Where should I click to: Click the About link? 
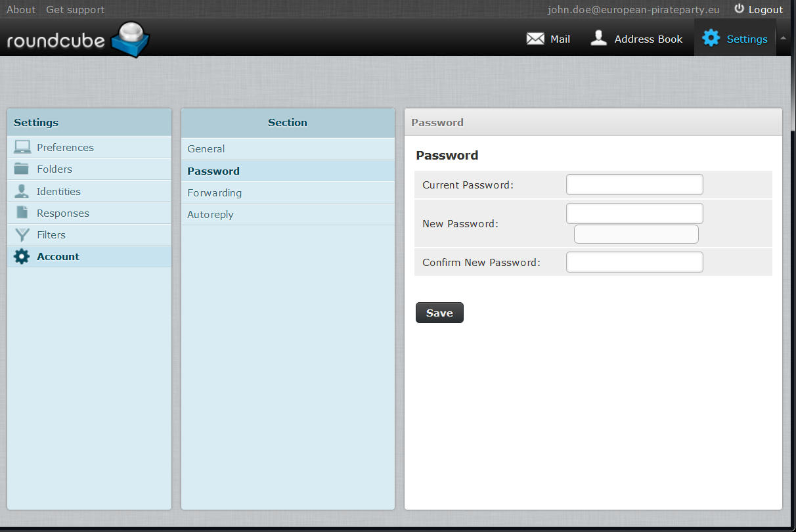pos(21,10)
